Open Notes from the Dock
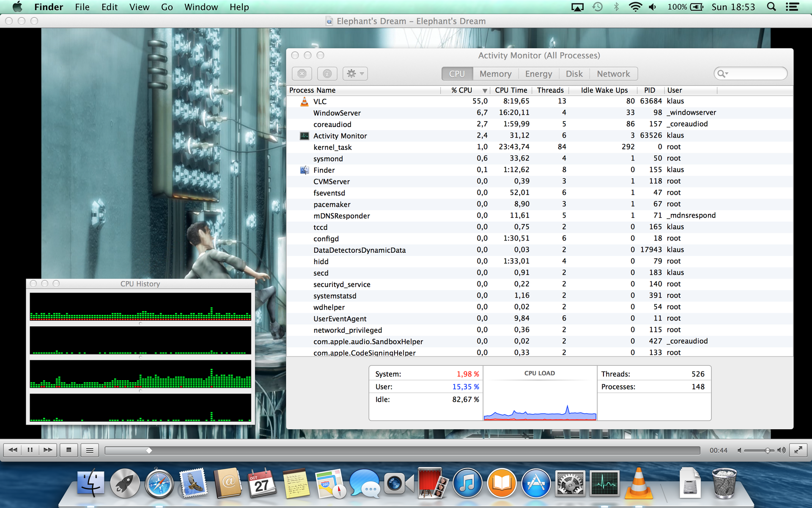 (296, 483)
